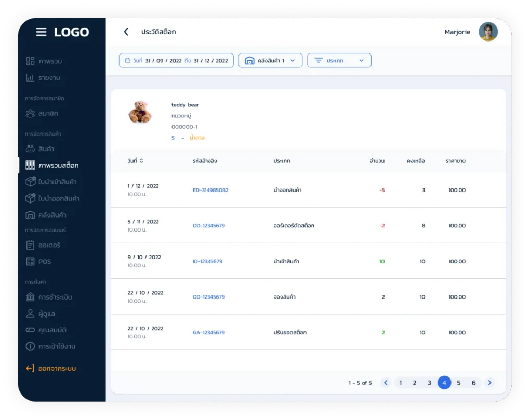Go to page 3
The image size is (530, 420).
coord(429,383)
